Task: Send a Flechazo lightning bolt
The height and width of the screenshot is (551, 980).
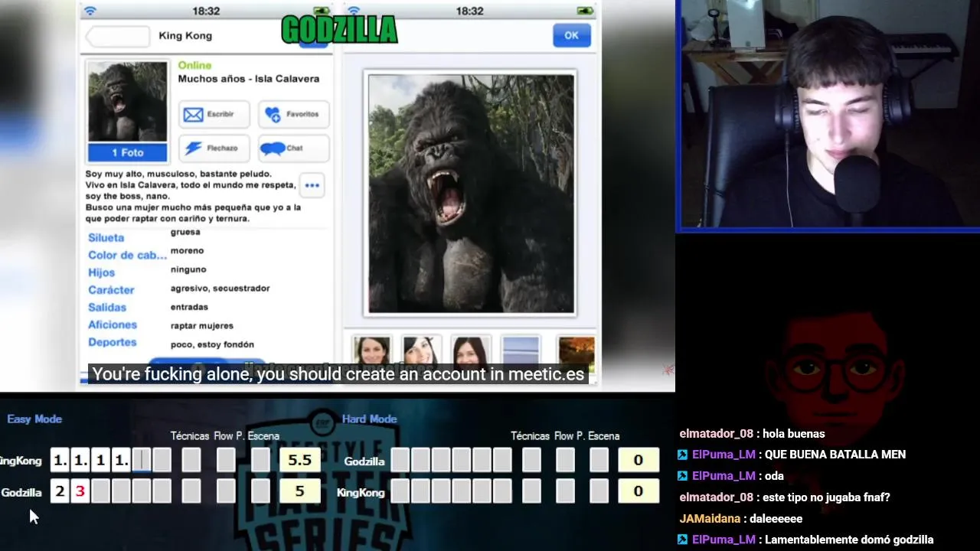Action: pyautogui.click(x=214, y=148)
